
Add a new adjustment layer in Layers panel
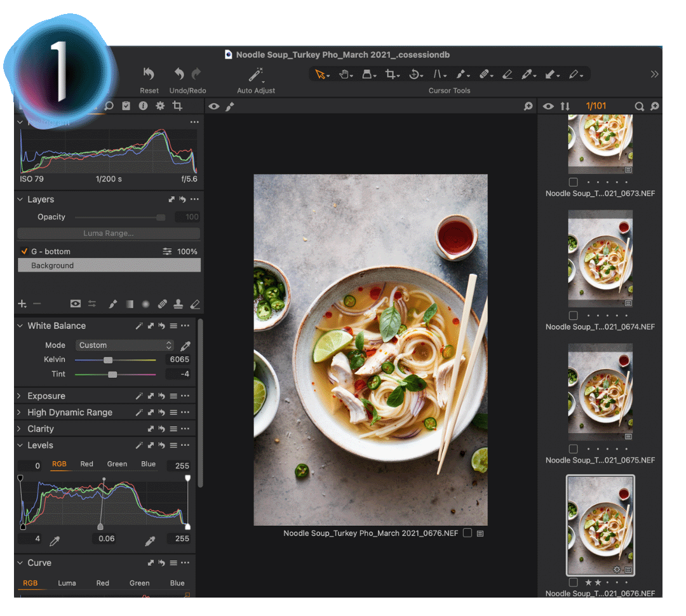pos(22,304)
